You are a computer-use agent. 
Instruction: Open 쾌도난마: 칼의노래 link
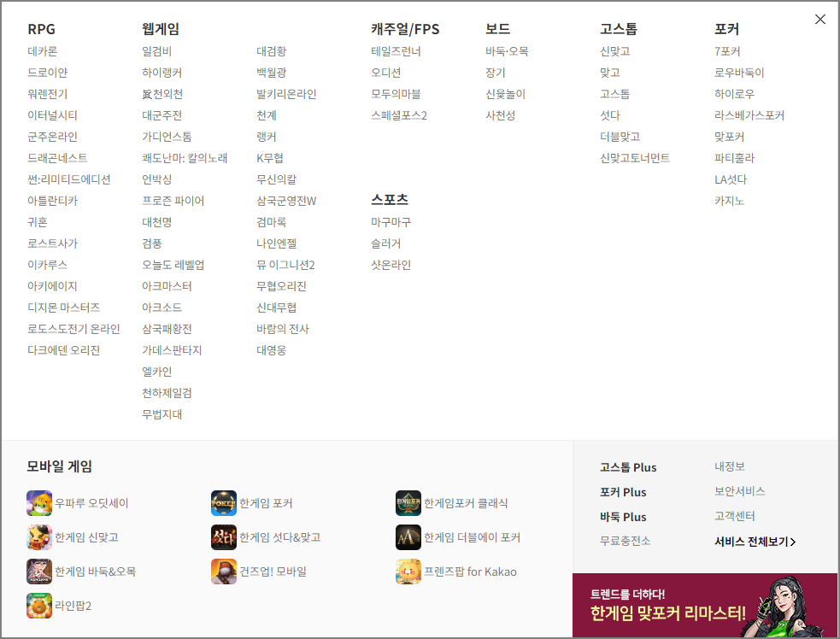[185, 158]
